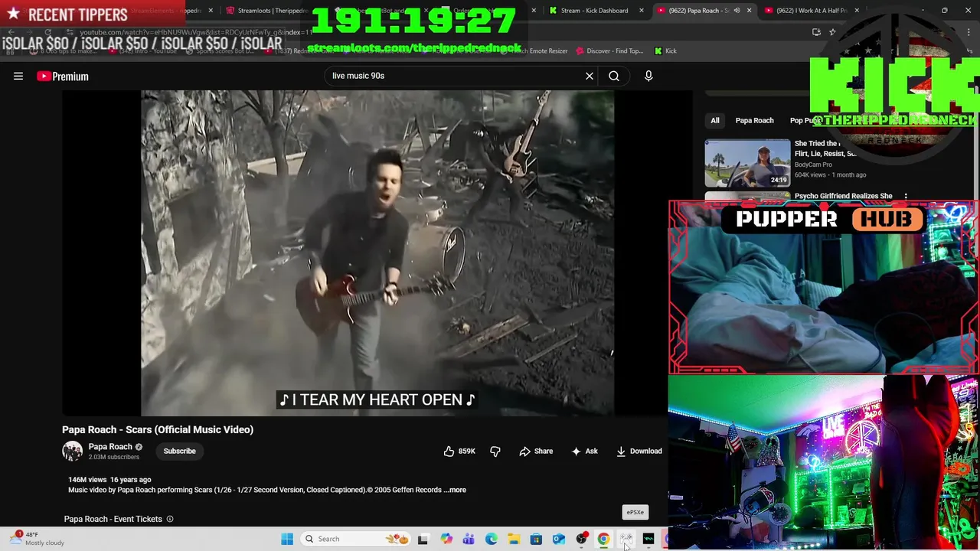Click the video title 'Papa Roach - Scars'
The height and width of the screenshot is (551, 980).
pos(158,429)
